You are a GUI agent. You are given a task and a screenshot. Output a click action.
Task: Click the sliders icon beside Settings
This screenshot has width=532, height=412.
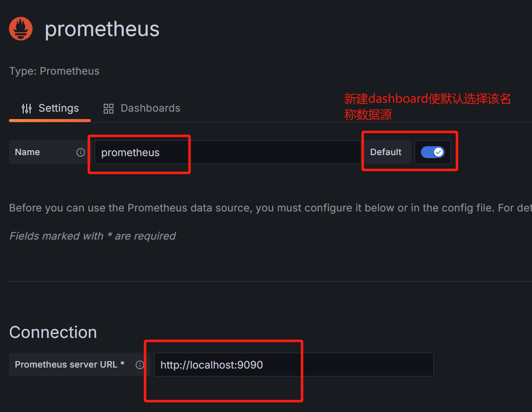click(27, 108)
